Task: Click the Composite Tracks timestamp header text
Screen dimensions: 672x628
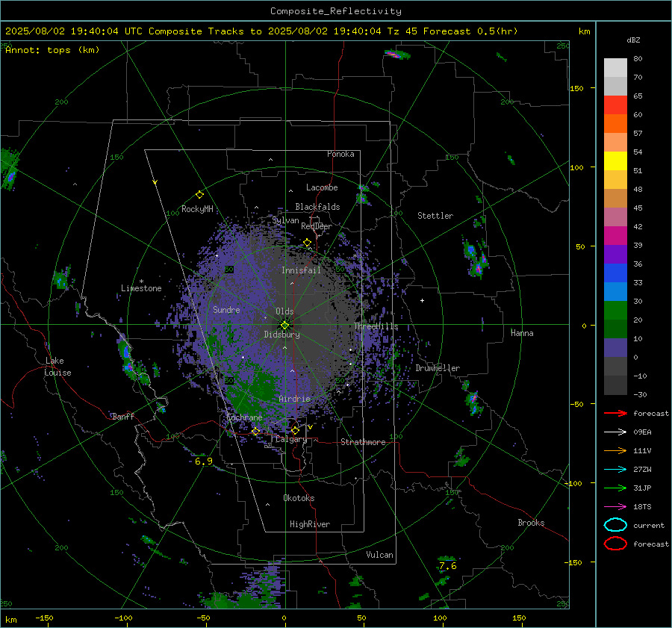Action: pos(261,31)
